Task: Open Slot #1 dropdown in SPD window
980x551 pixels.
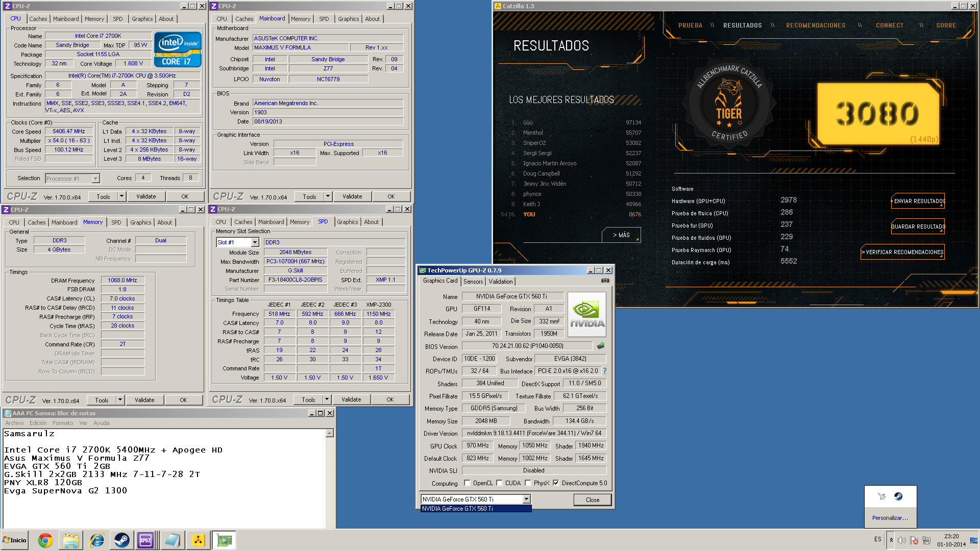Action: click(255, 242)
